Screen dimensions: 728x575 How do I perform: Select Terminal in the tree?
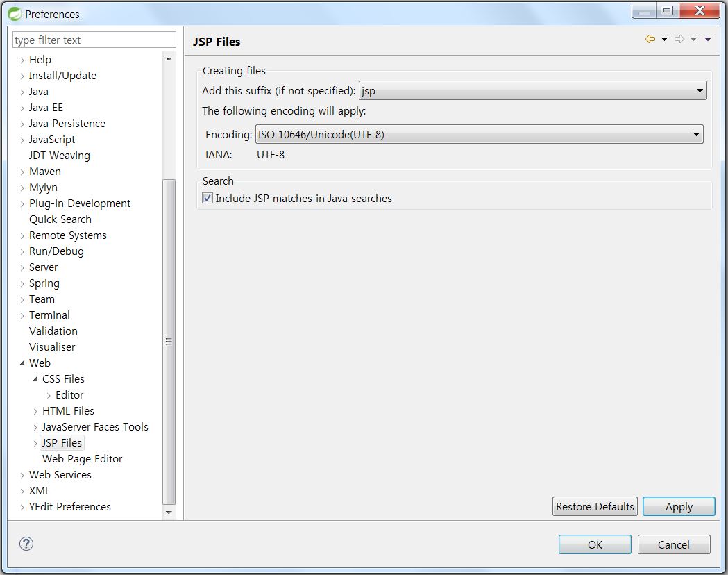click(x=49, y=315)
